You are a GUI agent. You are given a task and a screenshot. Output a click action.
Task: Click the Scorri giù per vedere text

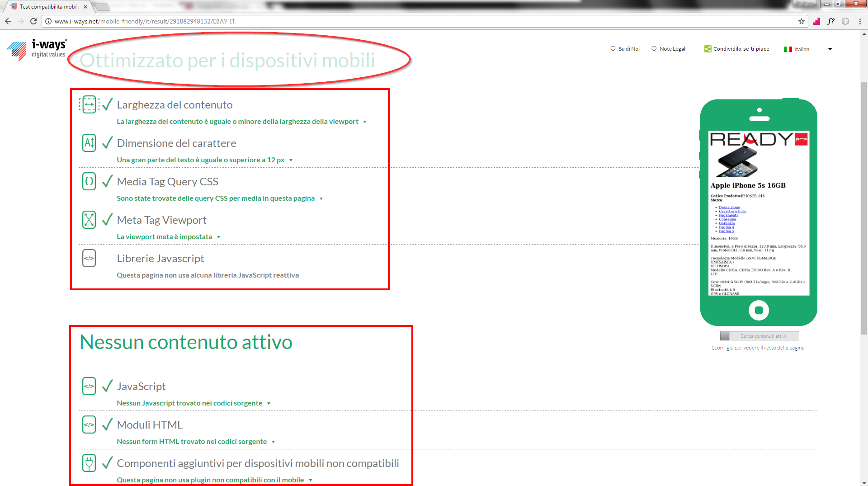point(758,348)
